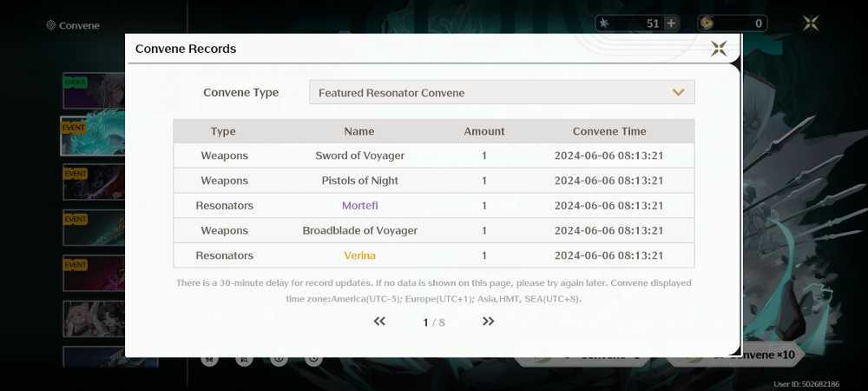Click the star currency icon
Screen dimensions: 868x391
click(604, 23)
